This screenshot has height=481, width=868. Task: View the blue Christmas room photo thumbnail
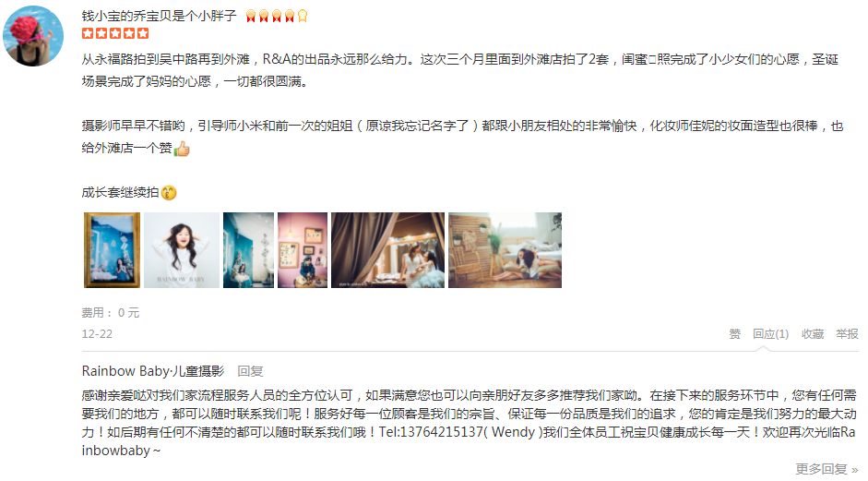point(248,250)
